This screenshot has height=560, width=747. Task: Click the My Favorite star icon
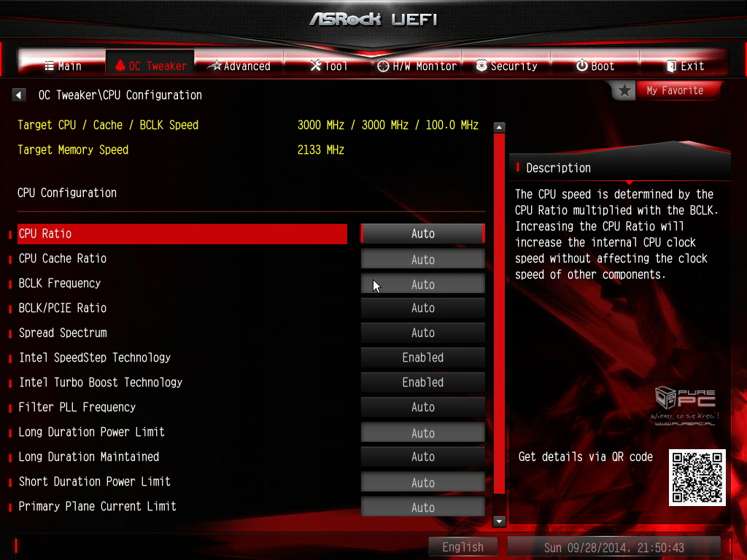pyautogui.click(x=624, y=90)
